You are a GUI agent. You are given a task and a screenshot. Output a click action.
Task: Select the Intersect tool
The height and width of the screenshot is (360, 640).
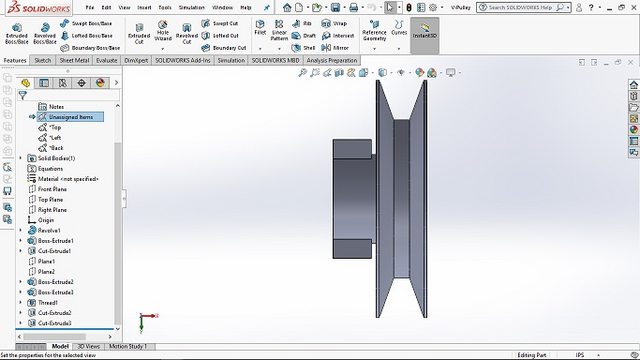tap(338, 36)
